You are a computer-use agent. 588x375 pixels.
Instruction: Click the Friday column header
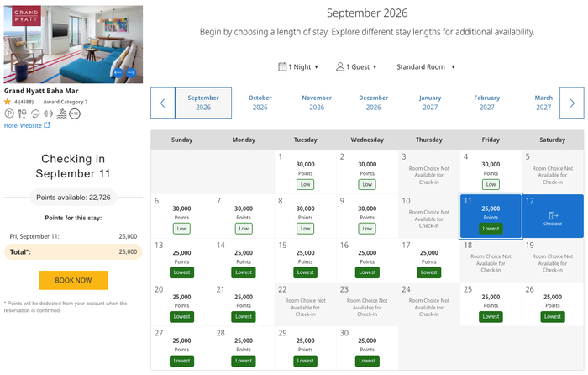pyautogui.click(x=491, y=140)
